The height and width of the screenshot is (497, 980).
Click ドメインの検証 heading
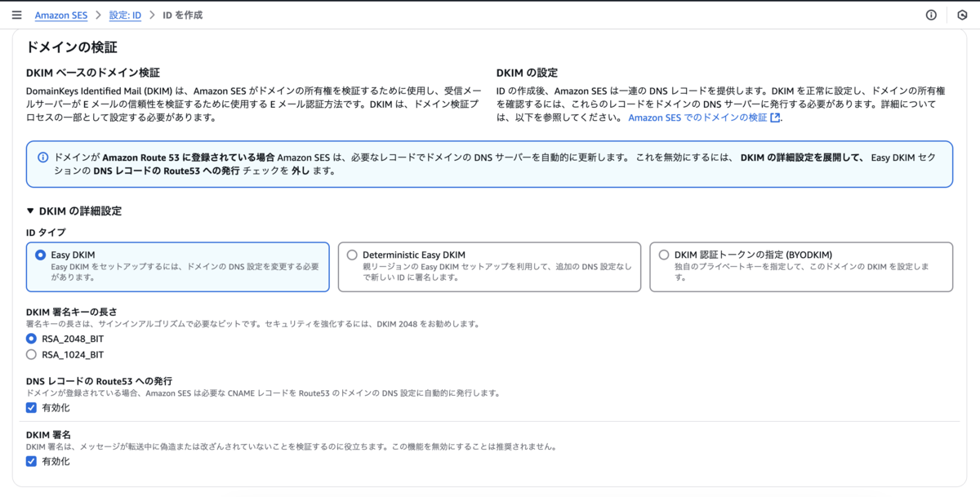point(72,47)
